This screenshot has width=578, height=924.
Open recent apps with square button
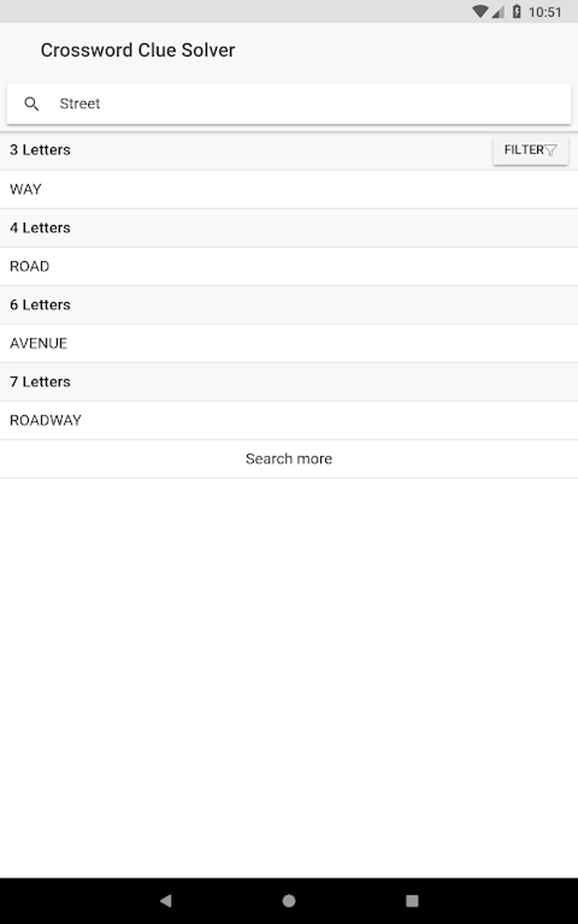pos(412,900)
